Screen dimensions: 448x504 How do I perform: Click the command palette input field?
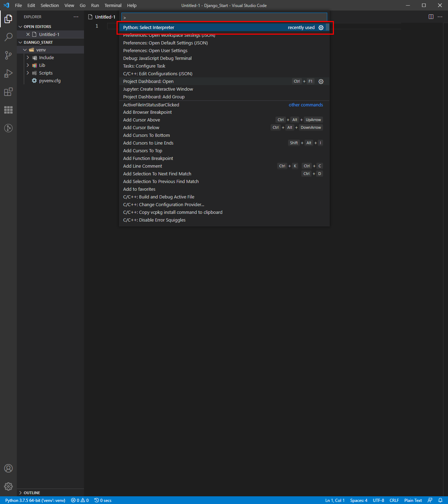click(x=224, y=17)
